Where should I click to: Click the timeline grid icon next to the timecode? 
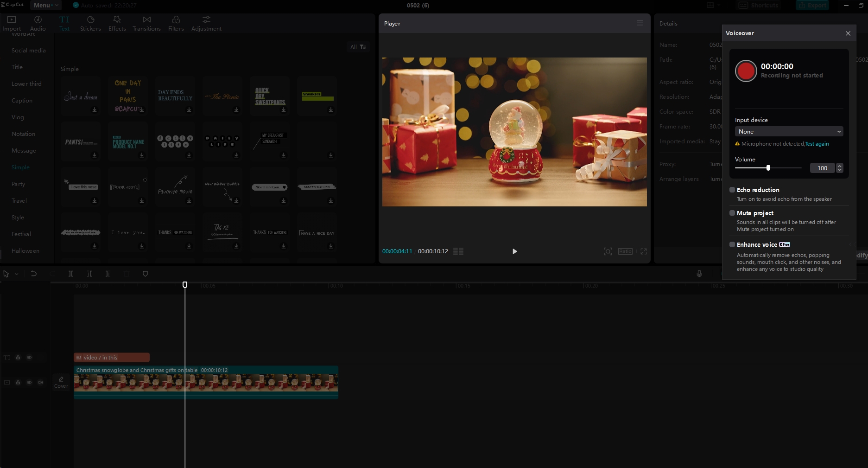click(x=458, y=251)
